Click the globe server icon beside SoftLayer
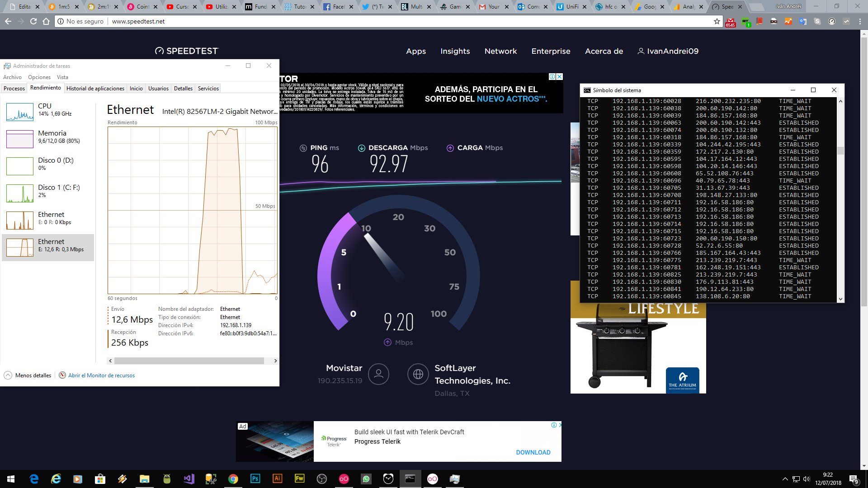The image size is (868, 488). (418, 374)
